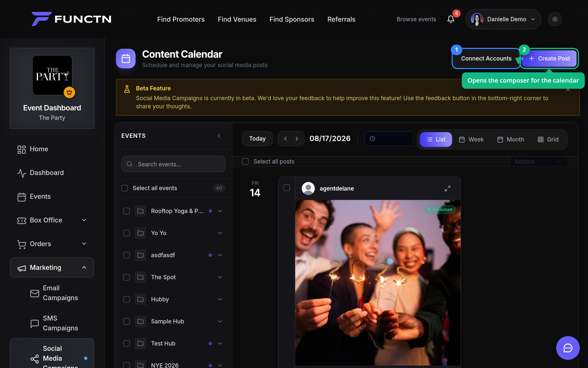Click the Hubby folder icon
The height and width of the screenshot is (368, 588).
140,299
